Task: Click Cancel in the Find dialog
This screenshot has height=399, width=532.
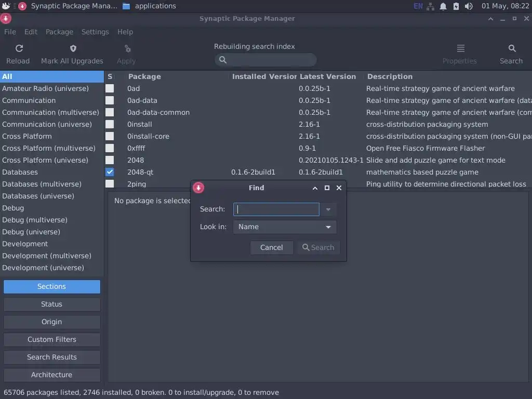Action: (x=271, y=247)
